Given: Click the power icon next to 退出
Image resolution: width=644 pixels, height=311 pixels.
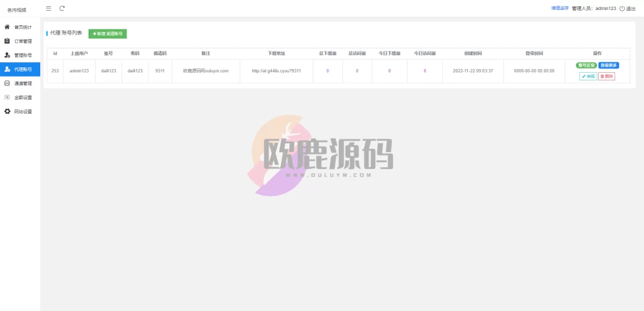Looking at the screenshot, I should (622, 8).
